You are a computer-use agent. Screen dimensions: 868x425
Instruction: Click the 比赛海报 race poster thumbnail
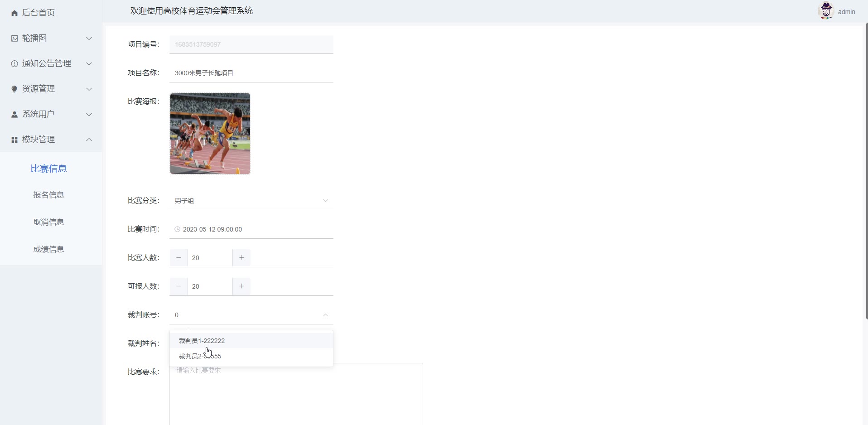pyautogui.click(x=210, y=134)
